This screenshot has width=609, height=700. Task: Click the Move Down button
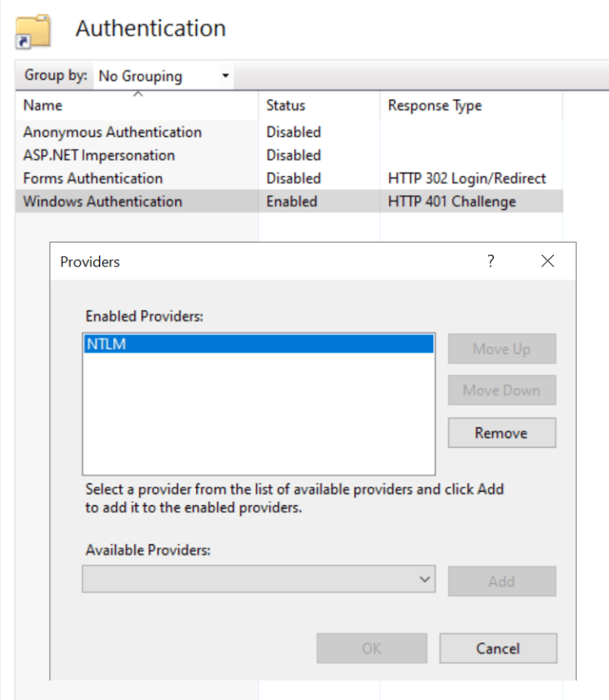pyautogui.click(x=502, y=390)
